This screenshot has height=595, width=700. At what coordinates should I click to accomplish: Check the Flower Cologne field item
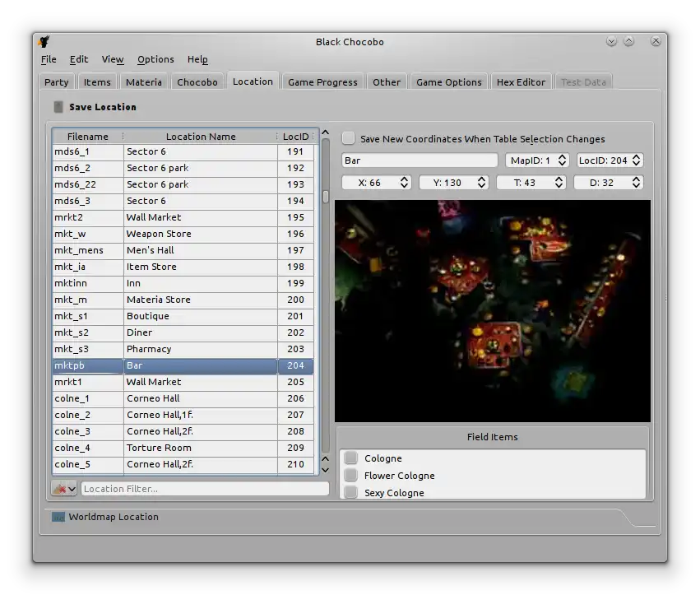351,476
